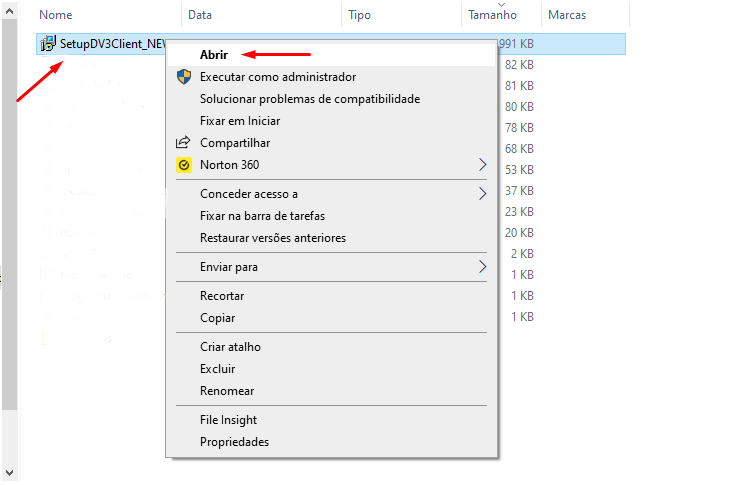Click Copiar in the context menu
This screenshot has height=485, width=746.
tap(217, 318)
